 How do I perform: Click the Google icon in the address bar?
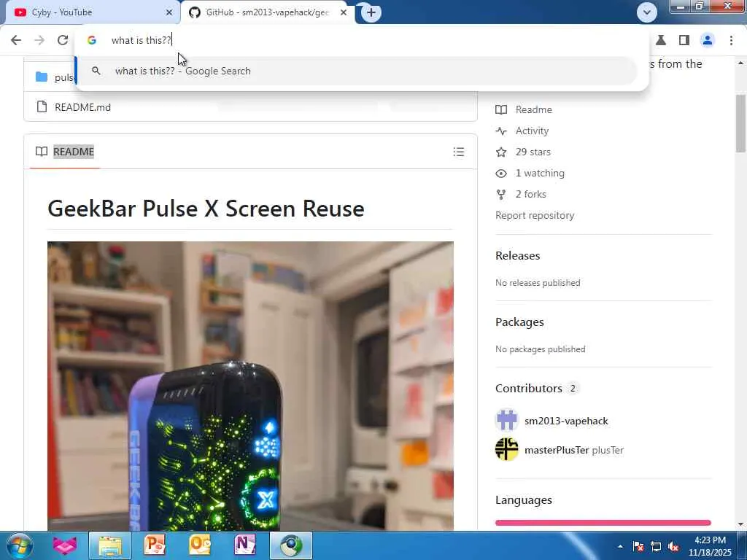point(92,41)
